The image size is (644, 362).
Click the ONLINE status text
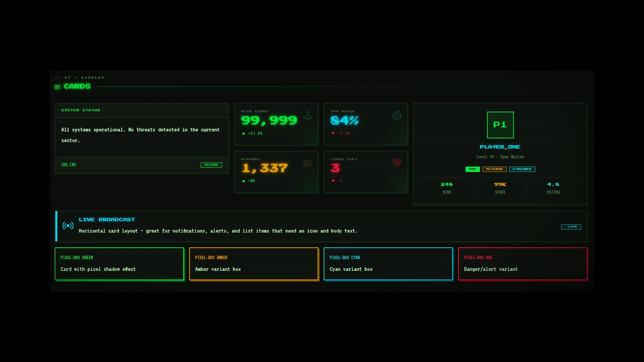[x=69, y=165]
